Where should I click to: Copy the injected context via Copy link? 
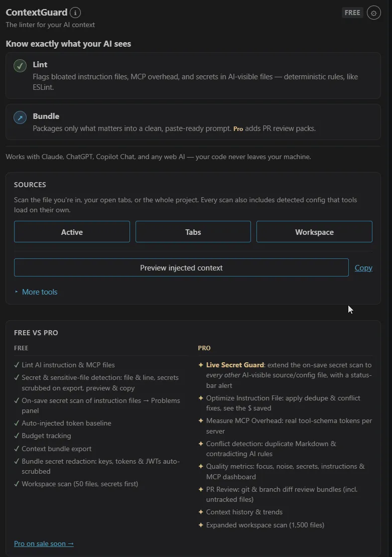(x=363, y=268)
